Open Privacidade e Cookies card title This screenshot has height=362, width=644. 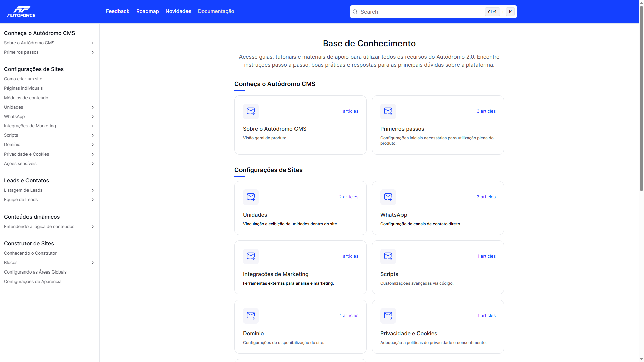point(409,334)
